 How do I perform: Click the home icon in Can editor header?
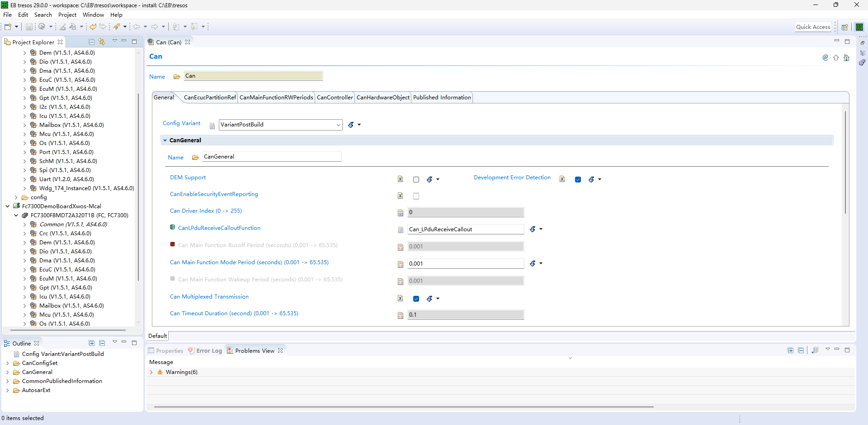[x=846, y=58]
